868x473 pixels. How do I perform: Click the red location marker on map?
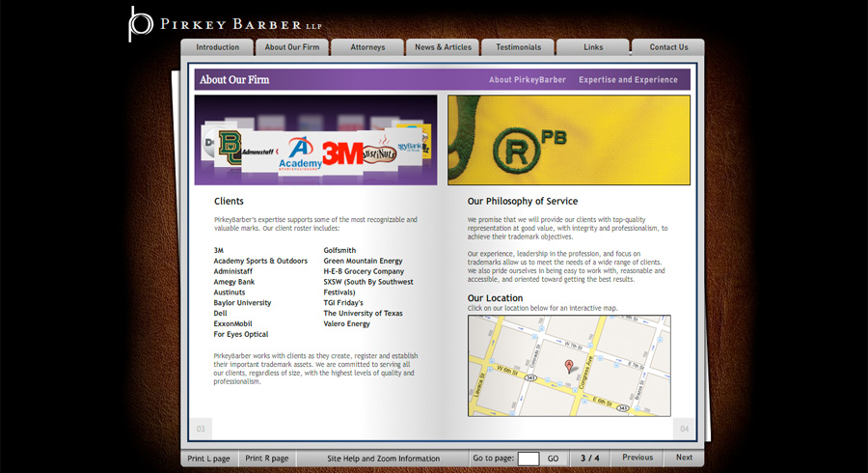568,366
